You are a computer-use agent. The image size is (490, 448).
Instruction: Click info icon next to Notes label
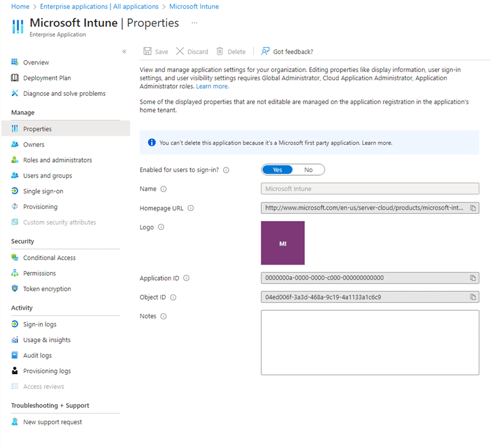point(164,316)
